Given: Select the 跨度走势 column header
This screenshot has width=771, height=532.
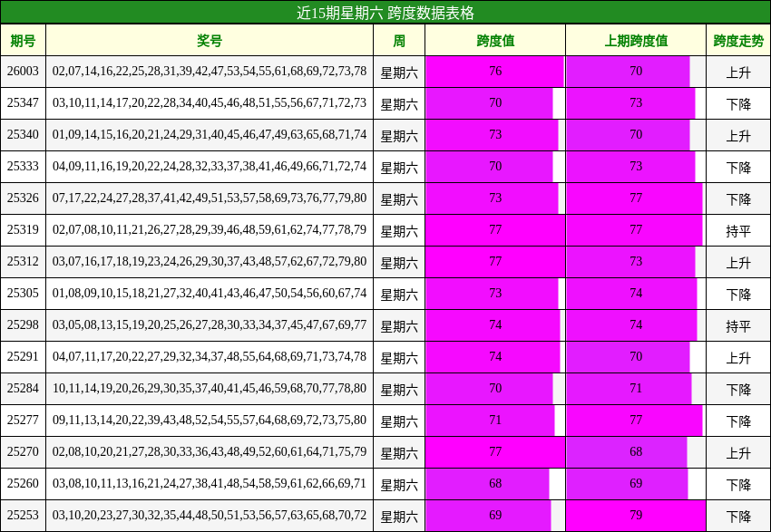Looking at the screenshot, I should click(x=736, y=41).
